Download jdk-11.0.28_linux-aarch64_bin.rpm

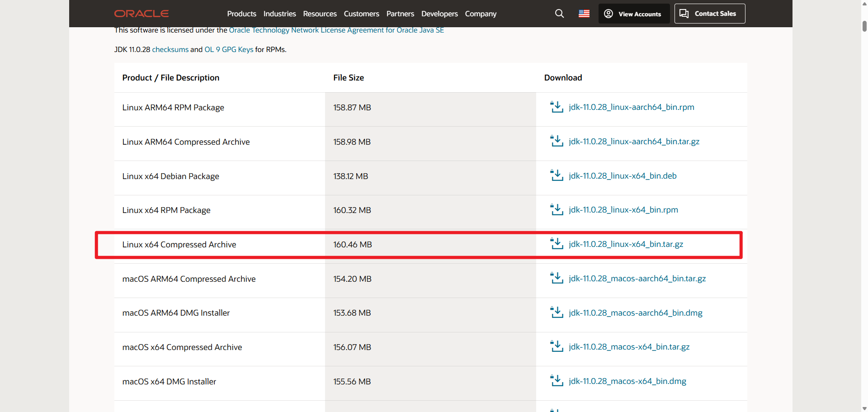point(632,107)
